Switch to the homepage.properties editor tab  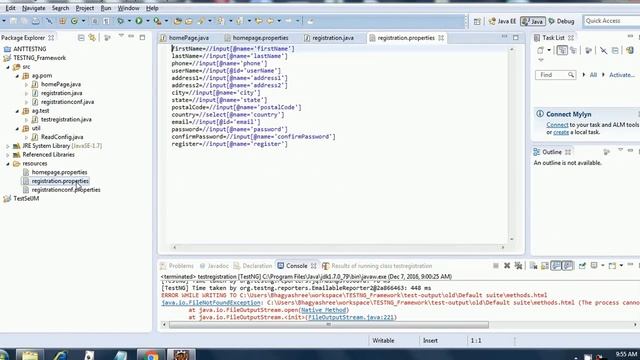[x=256, y=38]
